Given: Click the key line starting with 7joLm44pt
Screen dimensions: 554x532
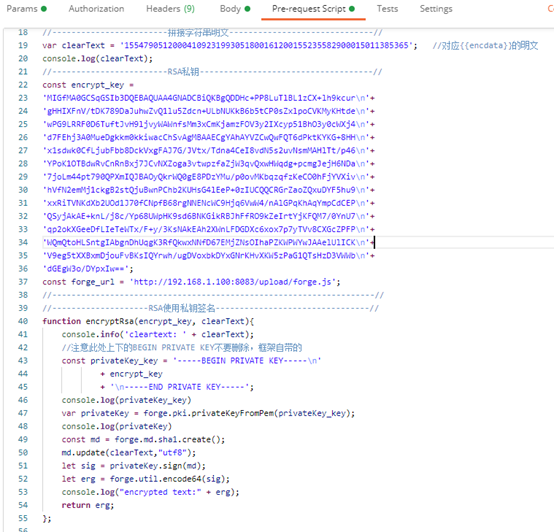Looking at the screenshot, I should pyautogui.click(x=208, y=177).
